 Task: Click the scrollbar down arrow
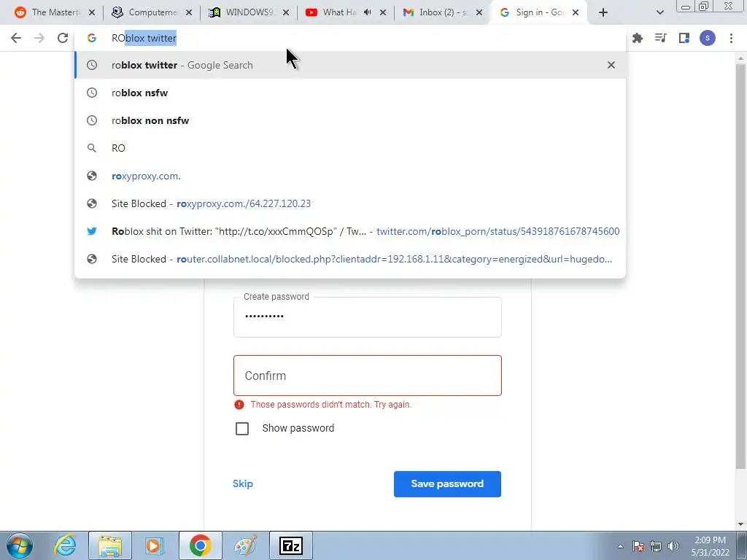click(x=740, y=524)
